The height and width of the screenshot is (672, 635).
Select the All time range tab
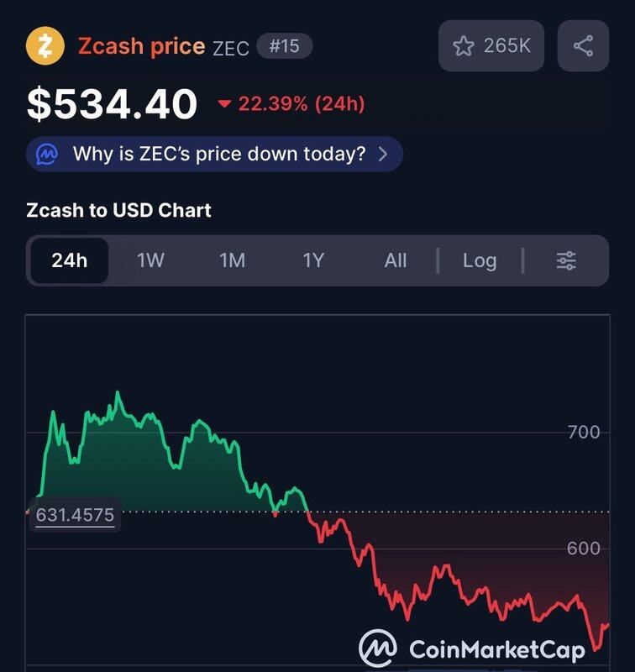click(x=395, y=260)
